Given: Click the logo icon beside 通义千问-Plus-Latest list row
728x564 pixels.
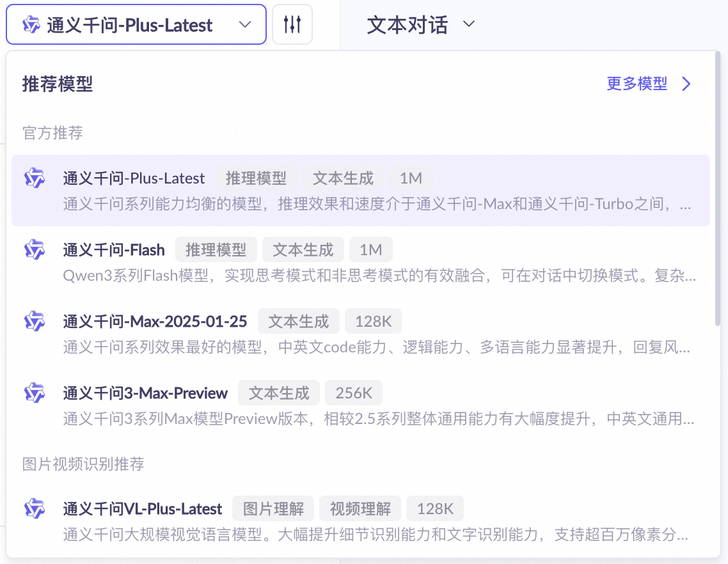Looking at the screenshot, I should coord(35,178).
